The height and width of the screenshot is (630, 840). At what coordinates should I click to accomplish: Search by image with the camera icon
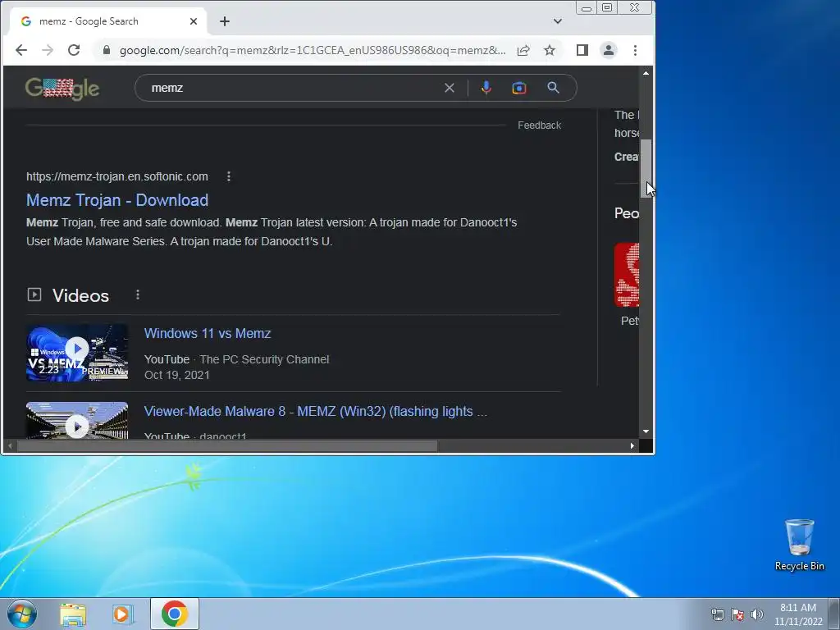click(x=519, y=88)
